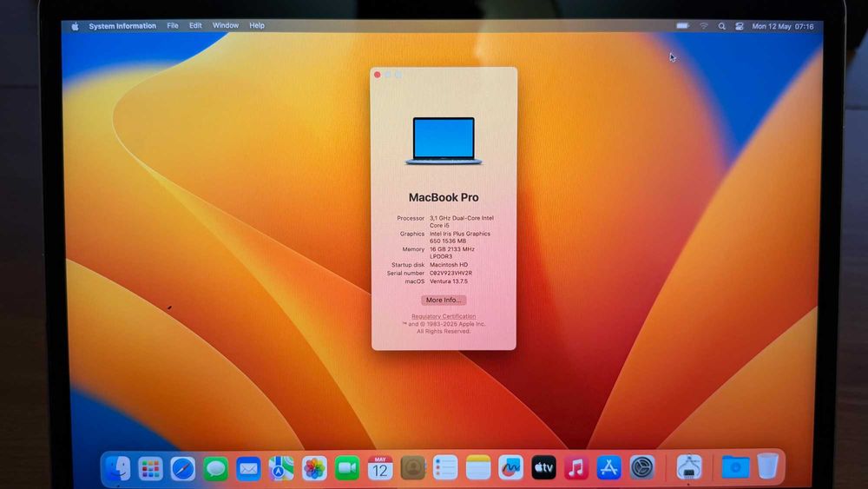Click the 3,1 GHz Dual-Core processor value
This screenshot has width=868, height=489.
click(461, 221)
